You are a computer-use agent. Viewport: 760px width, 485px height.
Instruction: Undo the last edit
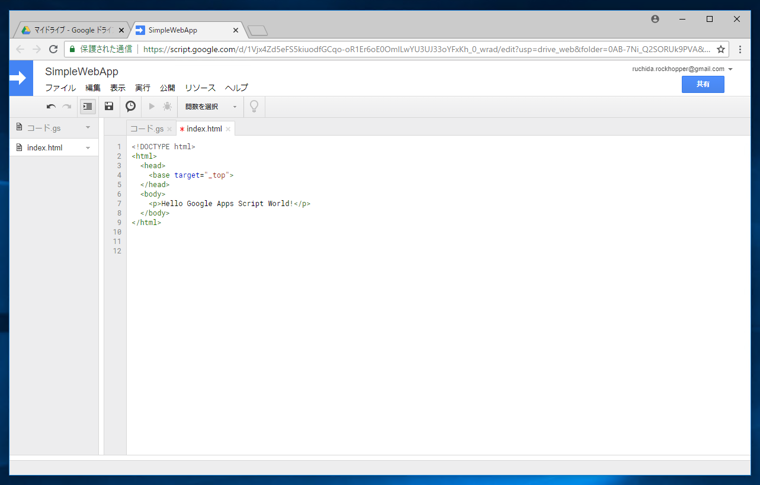(x=51, y=107)
